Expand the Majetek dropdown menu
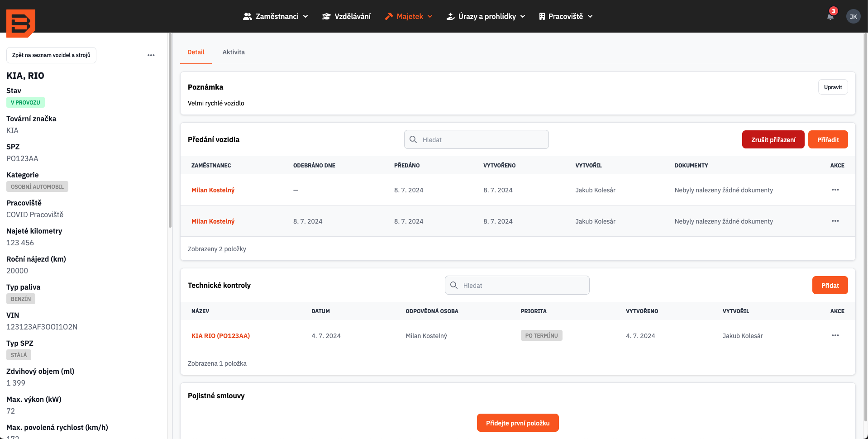 (409, 16)
